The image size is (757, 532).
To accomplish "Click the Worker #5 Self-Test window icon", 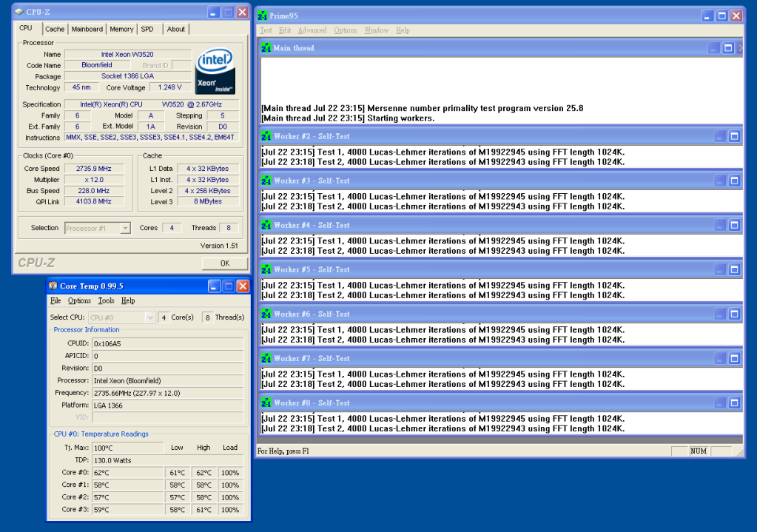I will pyautogui.click(x=266, y=269).
